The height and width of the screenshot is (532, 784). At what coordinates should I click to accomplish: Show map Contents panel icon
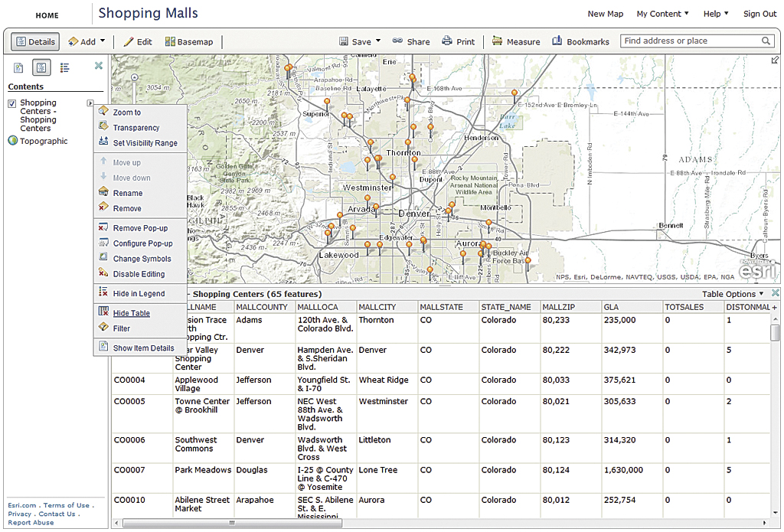point(41,67)
